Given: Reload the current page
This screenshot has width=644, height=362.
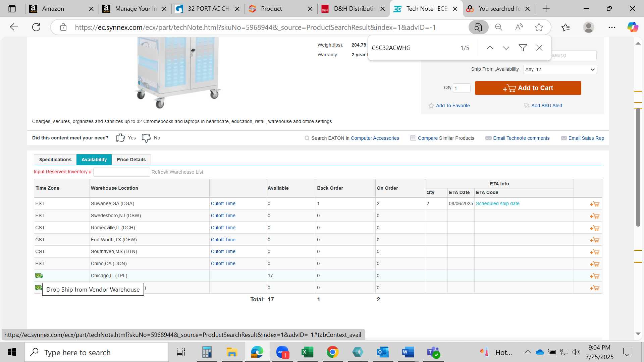Looking at the screenshot, I should 36,27.
